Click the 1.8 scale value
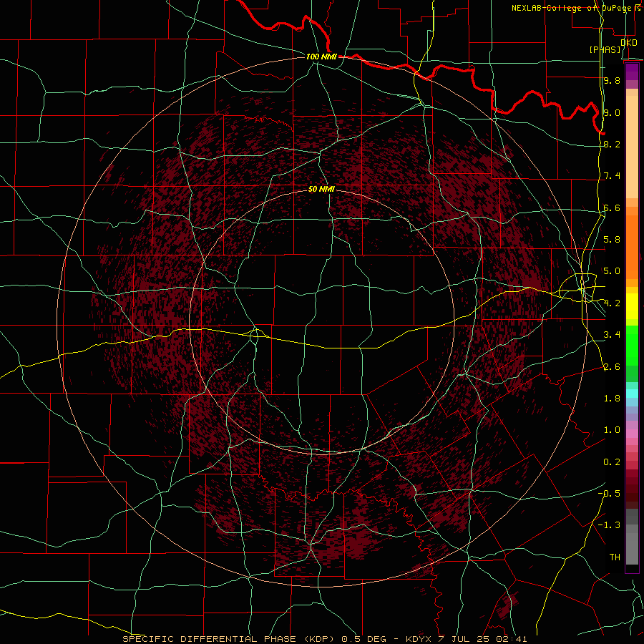The image size is (644, 644). click(x=612, y=399)
